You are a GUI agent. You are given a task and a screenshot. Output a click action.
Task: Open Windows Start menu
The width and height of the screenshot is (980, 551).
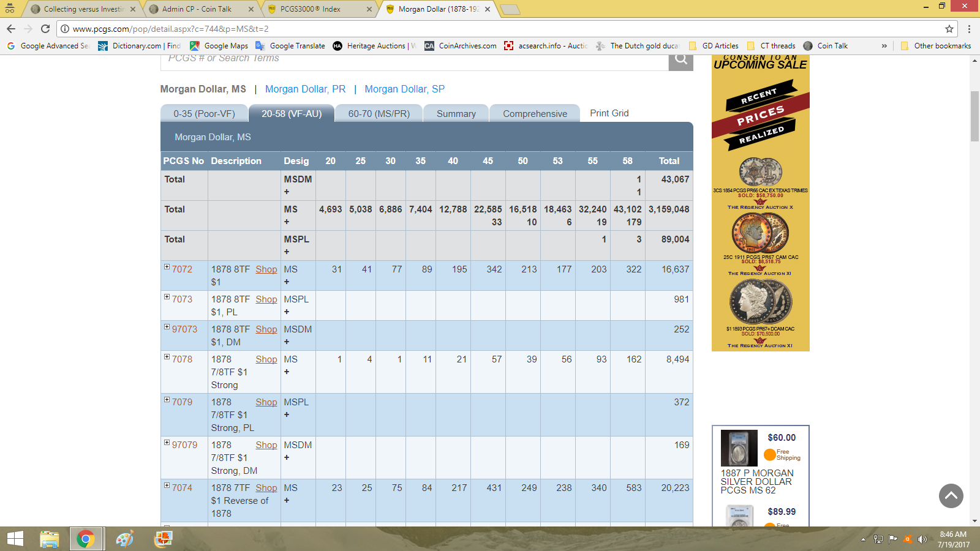pos(15,539)
